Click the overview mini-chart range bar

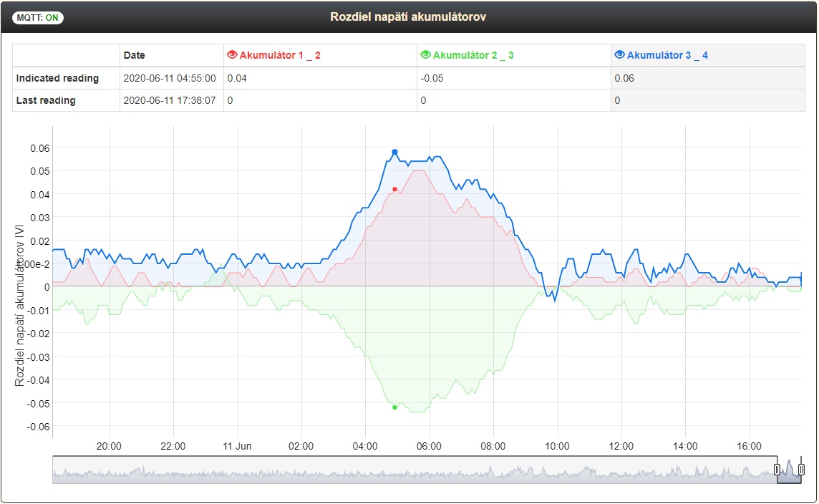pyautogui.click(x=427, y=470)
